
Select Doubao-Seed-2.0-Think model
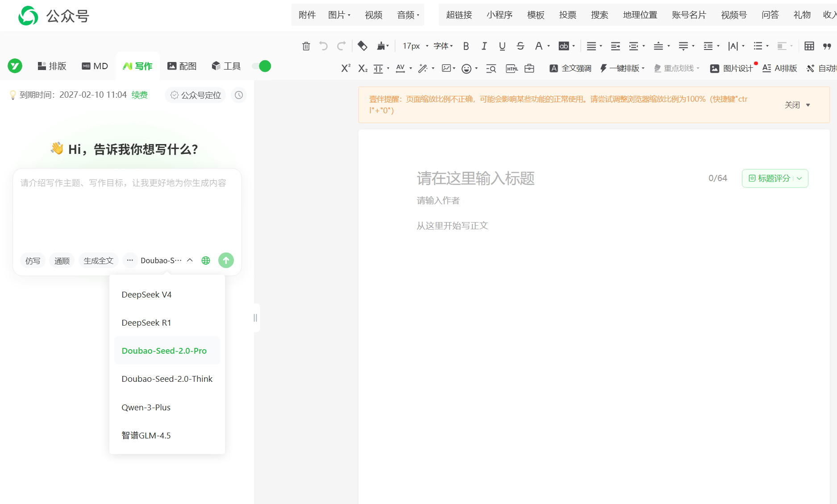coord(167,379)
